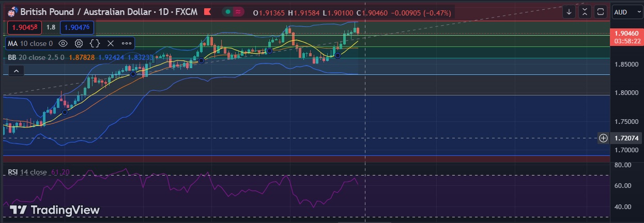The height and width of the screenshot is (223, 644).
Task: Click the collapse pane icon
Action: pyautogui.click(x=585, y=11)
